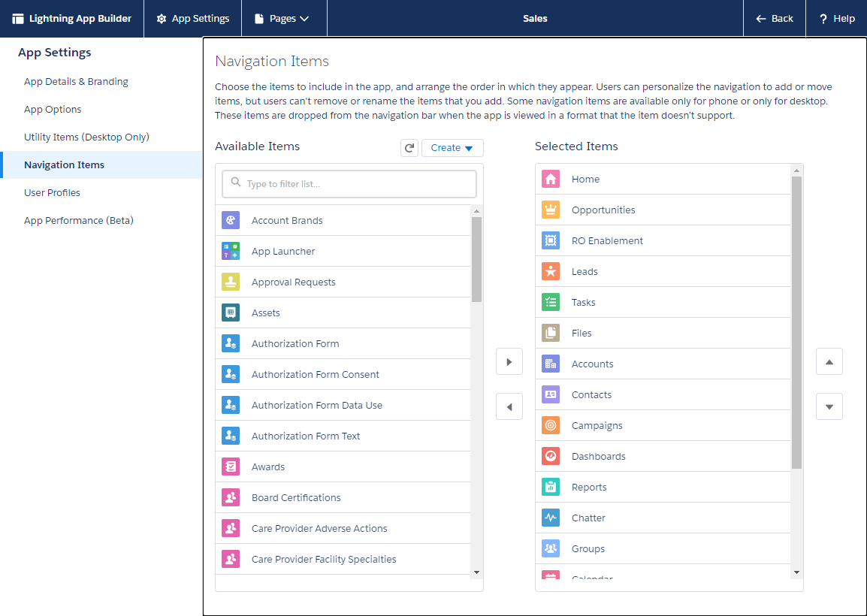
Task: Click the Care Provider Adverse Actions icon
Action: point(231,528)
